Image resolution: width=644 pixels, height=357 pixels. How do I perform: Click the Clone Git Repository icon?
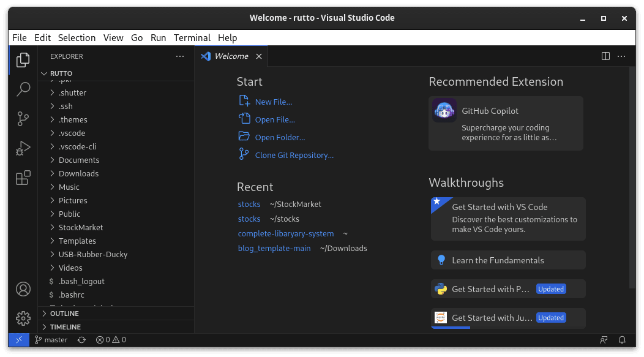244,154
